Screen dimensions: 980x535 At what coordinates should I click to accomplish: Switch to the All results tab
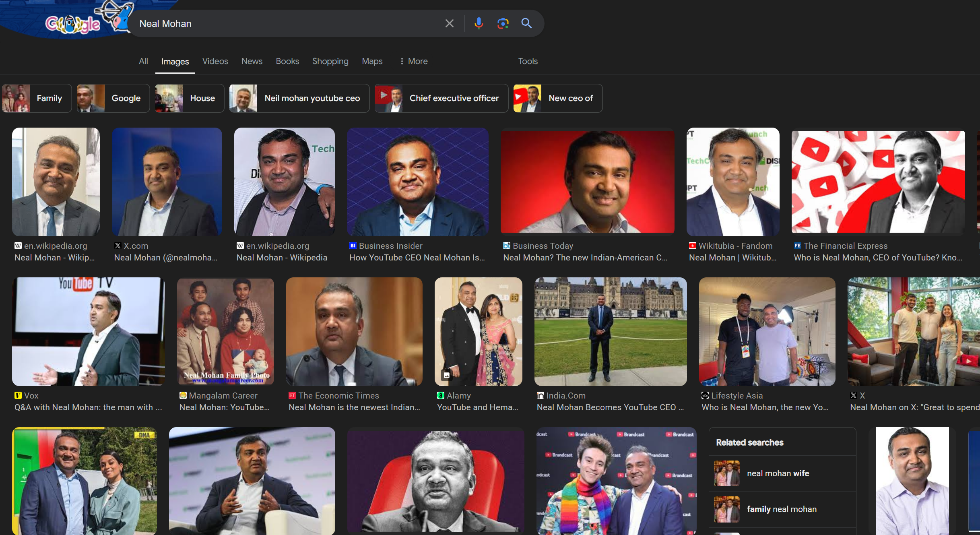[x=143, y=61]
